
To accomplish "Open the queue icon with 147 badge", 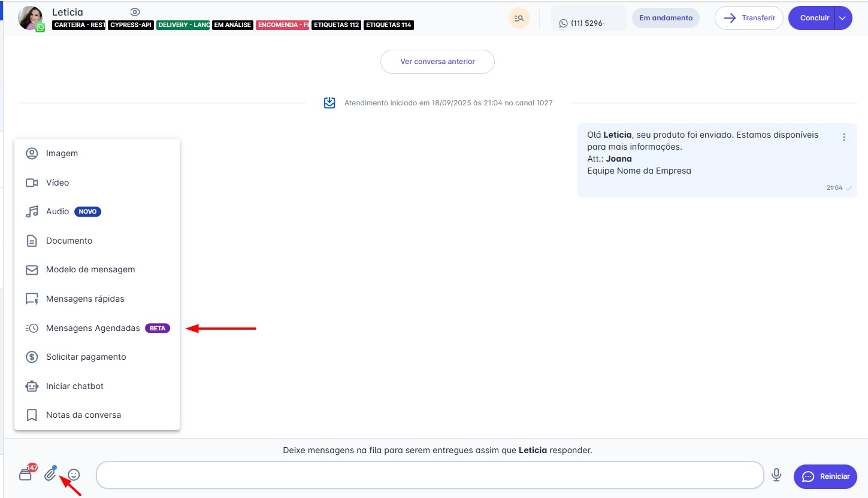I will pos(26,475).
